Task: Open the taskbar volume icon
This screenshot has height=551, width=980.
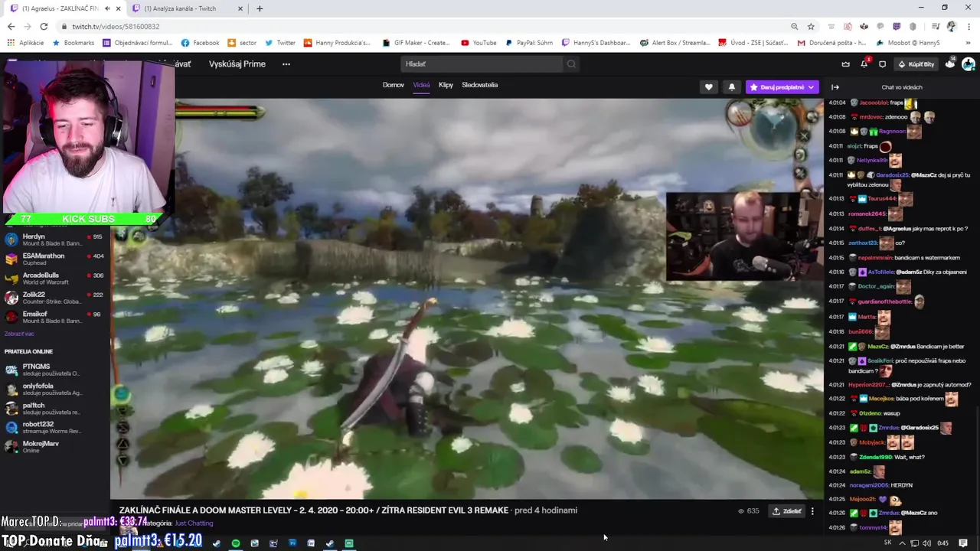Action: point(926,543)
